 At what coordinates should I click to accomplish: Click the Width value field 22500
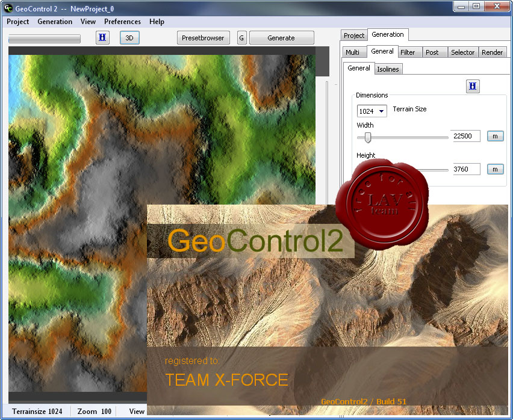click(467, 136)
